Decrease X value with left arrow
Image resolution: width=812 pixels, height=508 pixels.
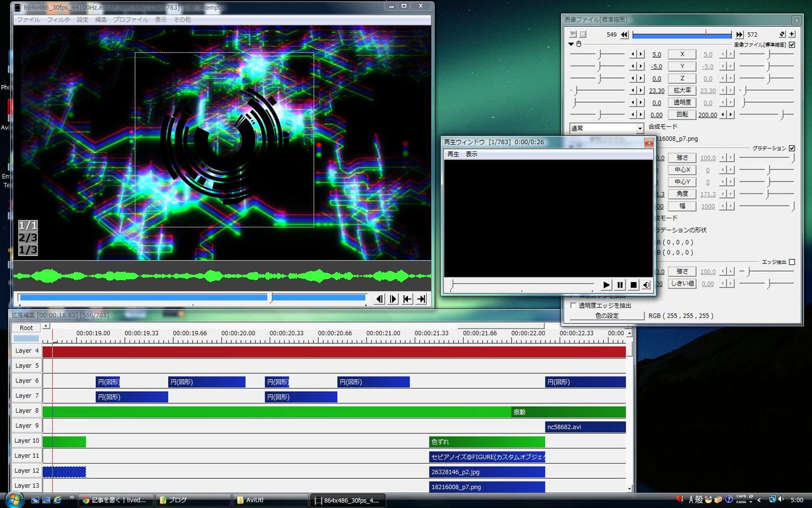pyautogui.click(x=633, y=55)
